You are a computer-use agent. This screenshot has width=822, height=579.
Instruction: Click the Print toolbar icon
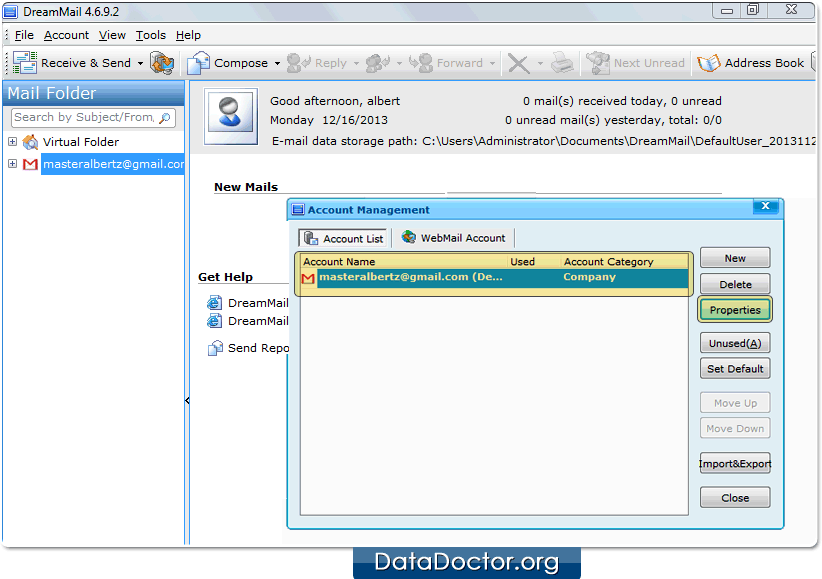click(563, 63)
